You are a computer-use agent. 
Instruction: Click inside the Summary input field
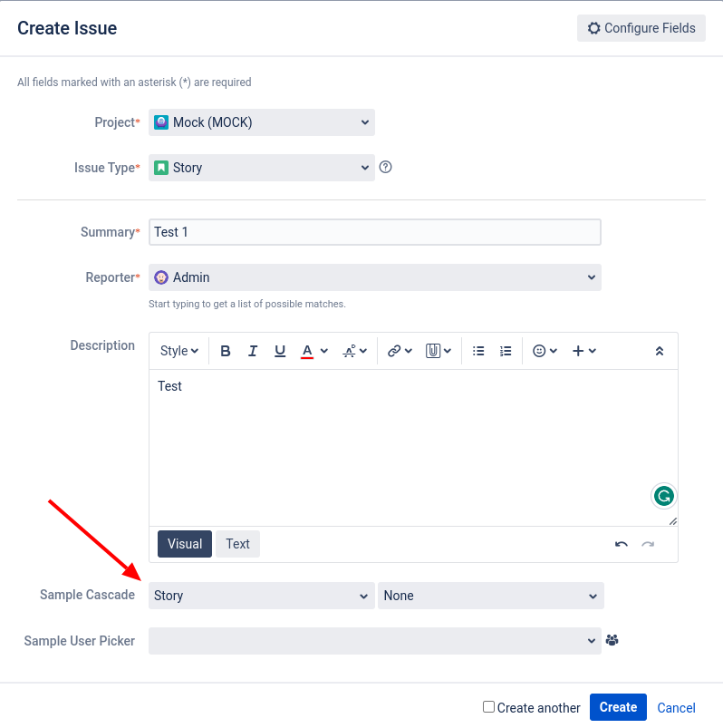tap(374, 232)
